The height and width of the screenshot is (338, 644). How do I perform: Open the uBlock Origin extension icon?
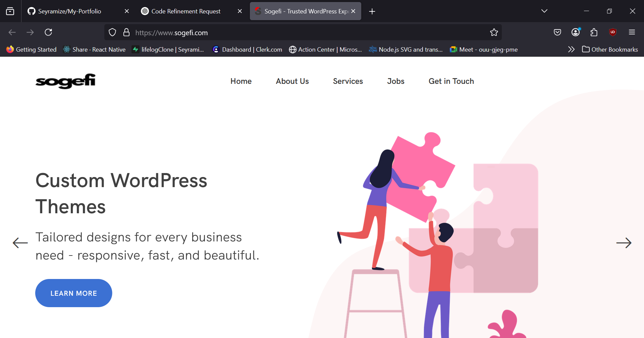pos(613,32)
